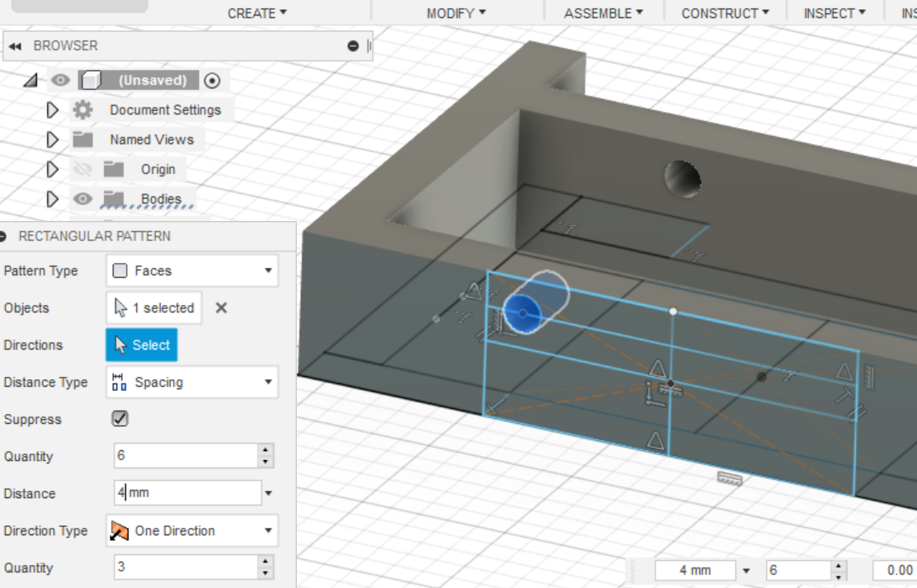Collapse the (Unsaved) root tree node
The image size is (917, 588).
(30, 80)
